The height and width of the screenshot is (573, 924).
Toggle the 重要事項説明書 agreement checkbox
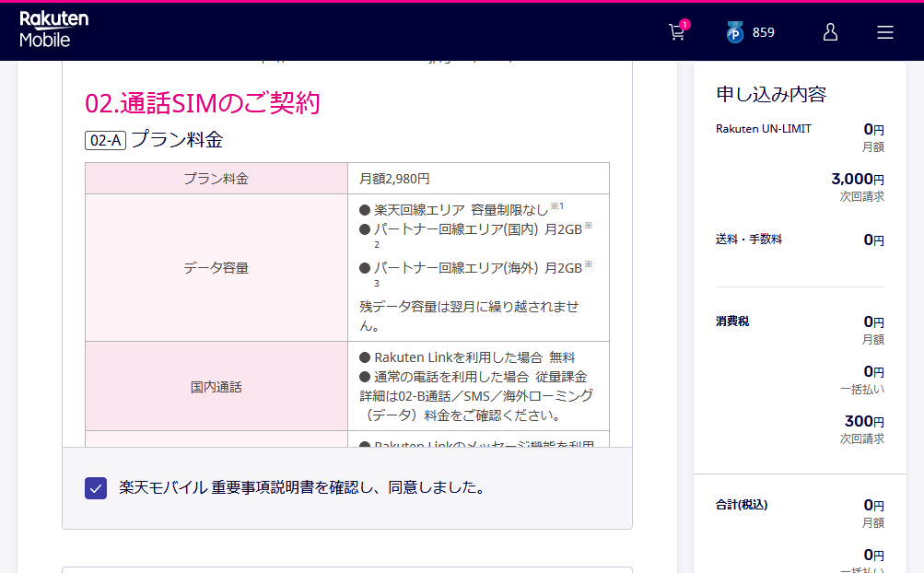[96, 488]
